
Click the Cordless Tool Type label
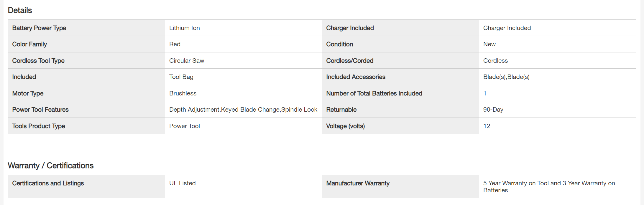[38, 61]
